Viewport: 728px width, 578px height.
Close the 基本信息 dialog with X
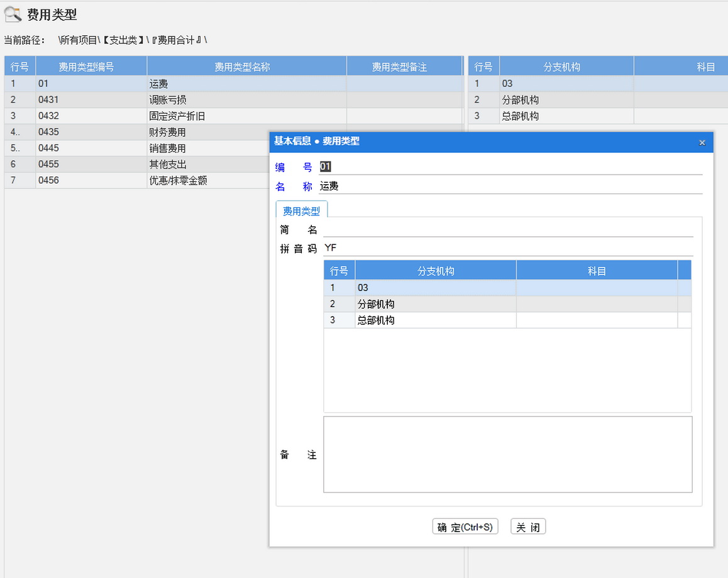click(702, 143)
